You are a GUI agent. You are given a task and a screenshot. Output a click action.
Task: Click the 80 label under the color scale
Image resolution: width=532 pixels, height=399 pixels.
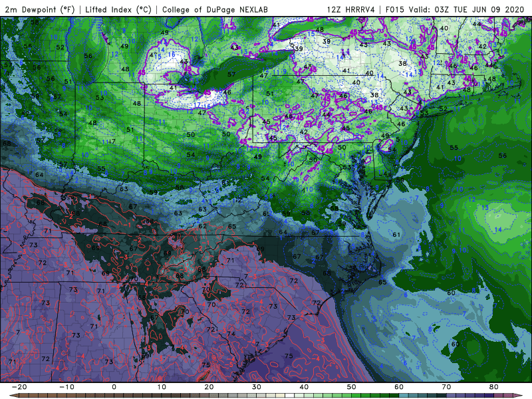[494, 387]
